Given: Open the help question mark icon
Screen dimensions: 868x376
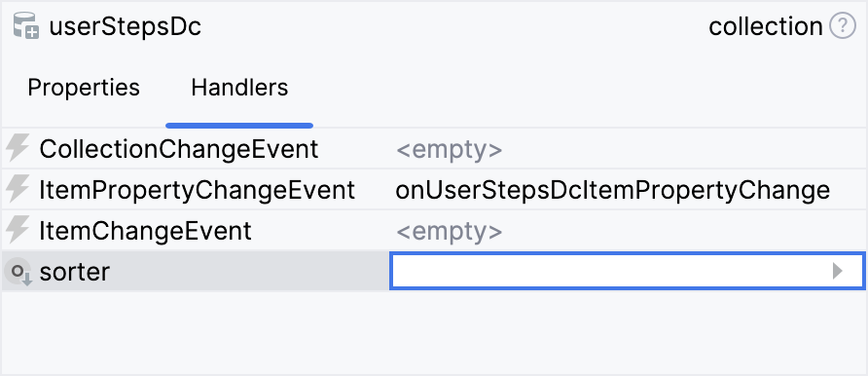Looking at the screenshot, I should click(x=842, y=26).
